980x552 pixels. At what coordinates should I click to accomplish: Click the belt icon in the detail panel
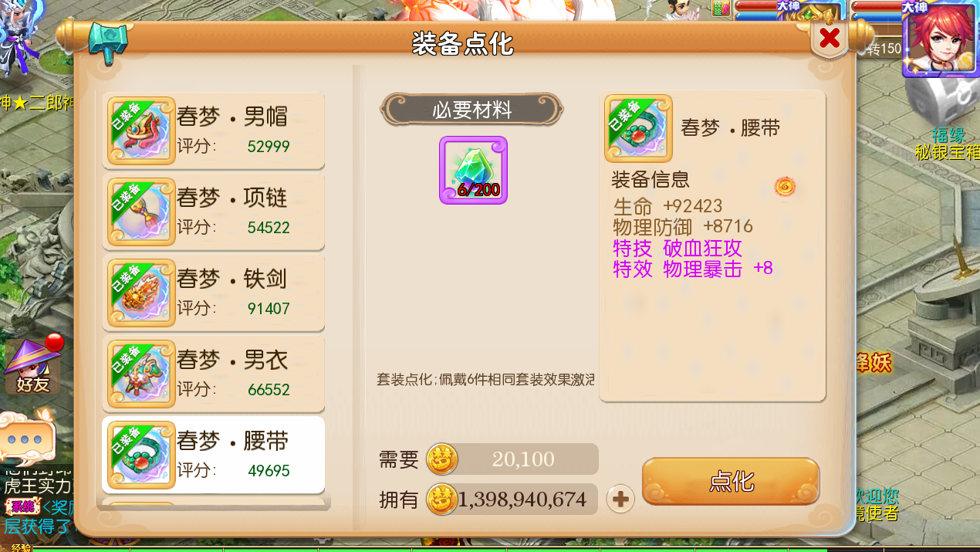point(638,129)
